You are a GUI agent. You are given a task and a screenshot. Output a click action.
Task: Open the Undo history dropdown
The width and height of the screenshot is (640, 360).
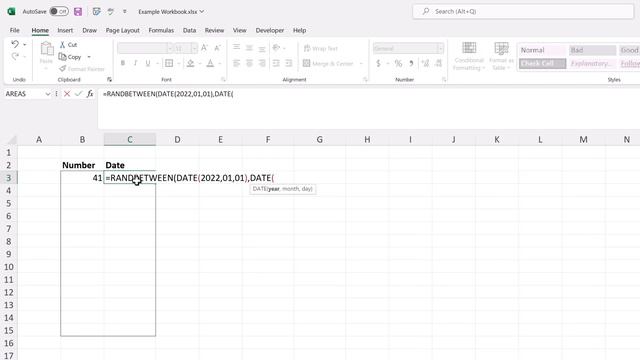click(24, 44)
